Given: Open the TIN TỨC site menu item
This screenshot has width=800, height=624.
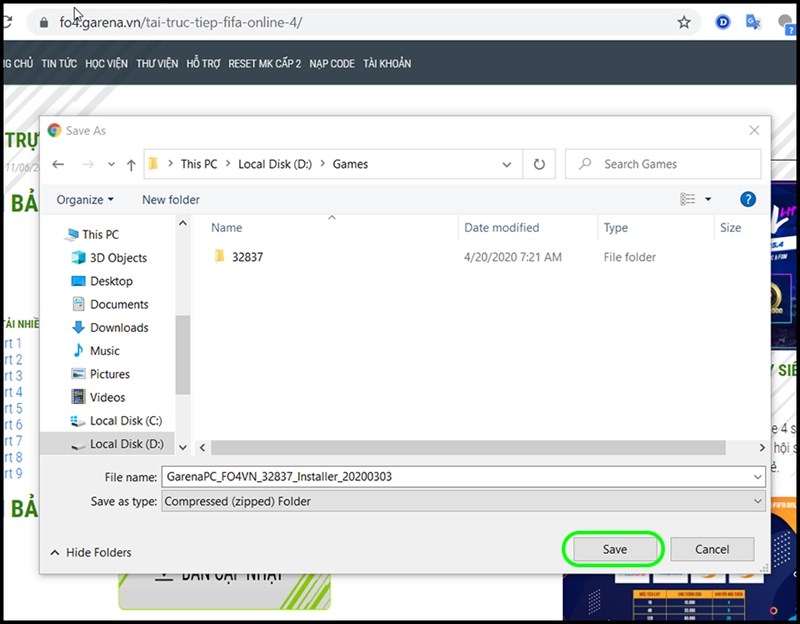Looking at the screenshot, I should (x=59, y=64).
